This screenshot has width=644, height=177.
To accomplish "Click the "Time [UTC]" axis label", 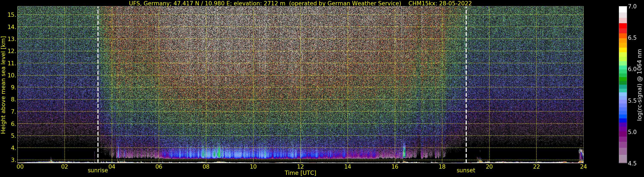I will 300,173.
